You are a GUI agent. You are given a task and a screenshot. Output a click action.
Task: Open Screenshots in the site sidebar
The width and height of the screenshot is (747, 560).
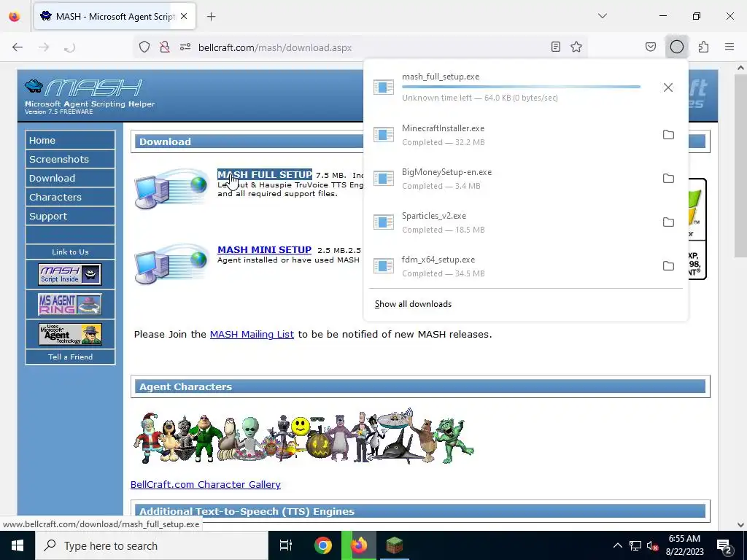point(70,159)
